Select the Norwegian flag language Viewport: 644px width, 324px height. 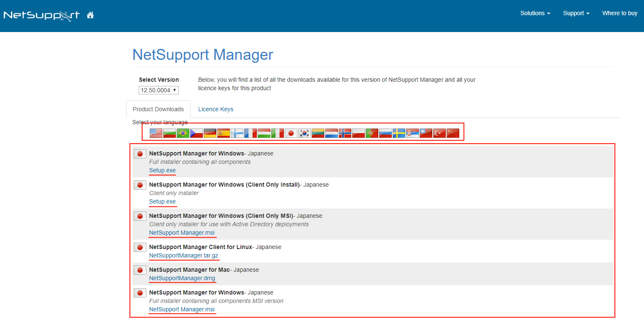click(x=345, y=133)
